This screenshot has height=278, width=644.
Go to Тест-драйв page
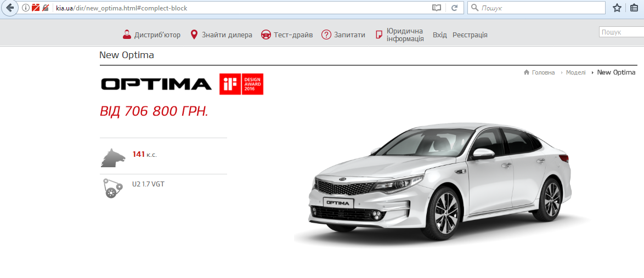pyautogui.click(x=287, y=35)
